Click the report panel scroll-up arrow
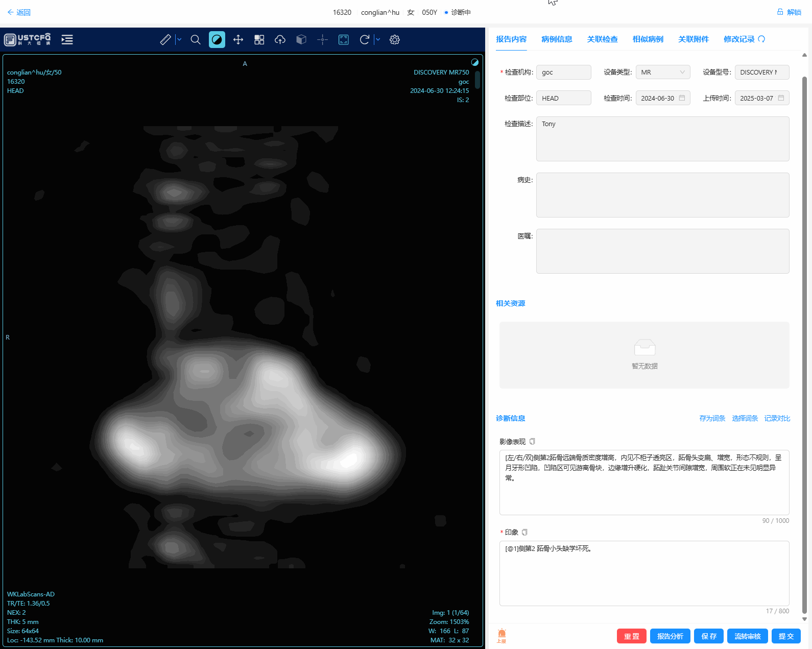Screen dimensions: 812x649 pyautogui.click(x=804, y=55)
